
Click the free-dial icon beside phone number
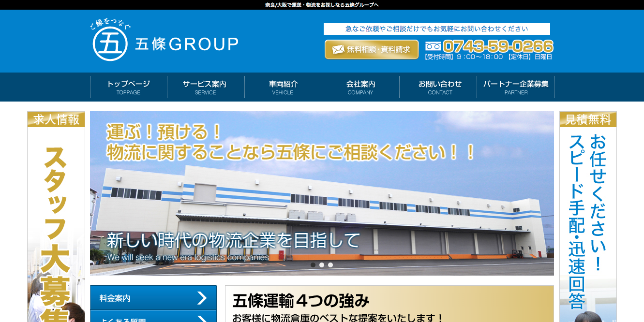click(433, 46)
